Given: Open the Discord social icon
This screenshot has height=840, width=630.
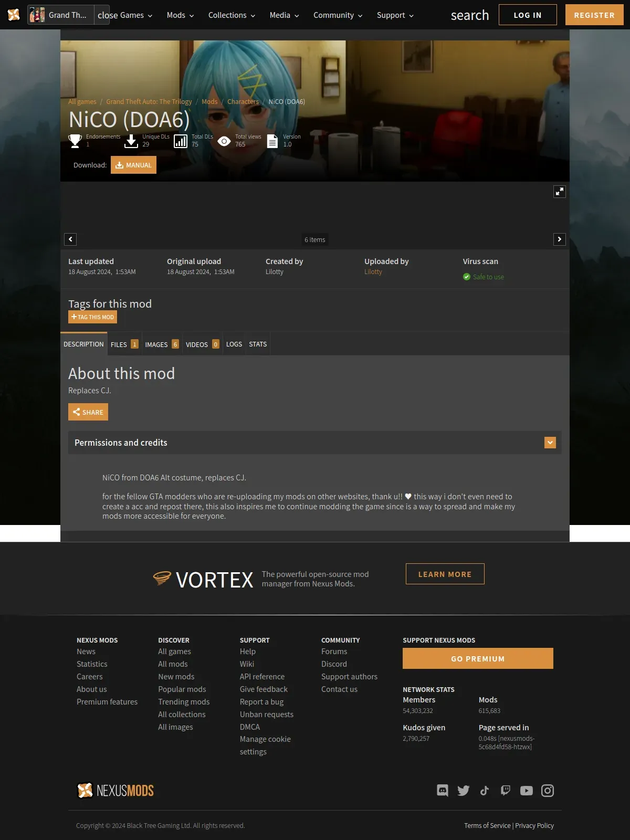Looking at the screenshot, I should pyautogui.click(x=443, y=791).
